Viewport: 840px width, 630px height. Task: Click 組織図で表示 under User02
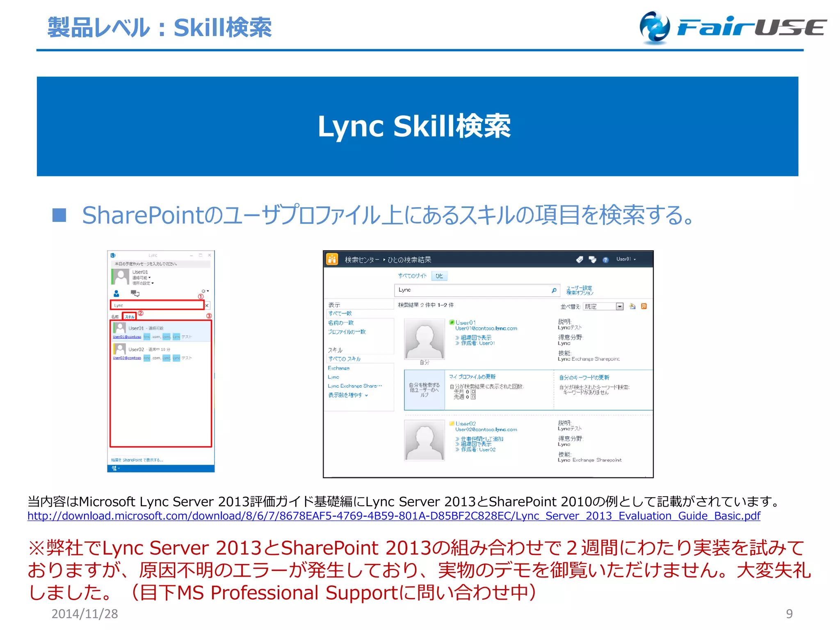[476, 444]
